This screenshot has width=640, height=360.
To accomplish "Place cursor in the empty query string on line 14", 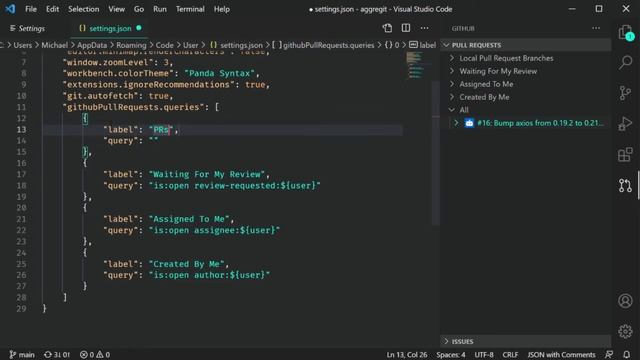I will point(153,141).
